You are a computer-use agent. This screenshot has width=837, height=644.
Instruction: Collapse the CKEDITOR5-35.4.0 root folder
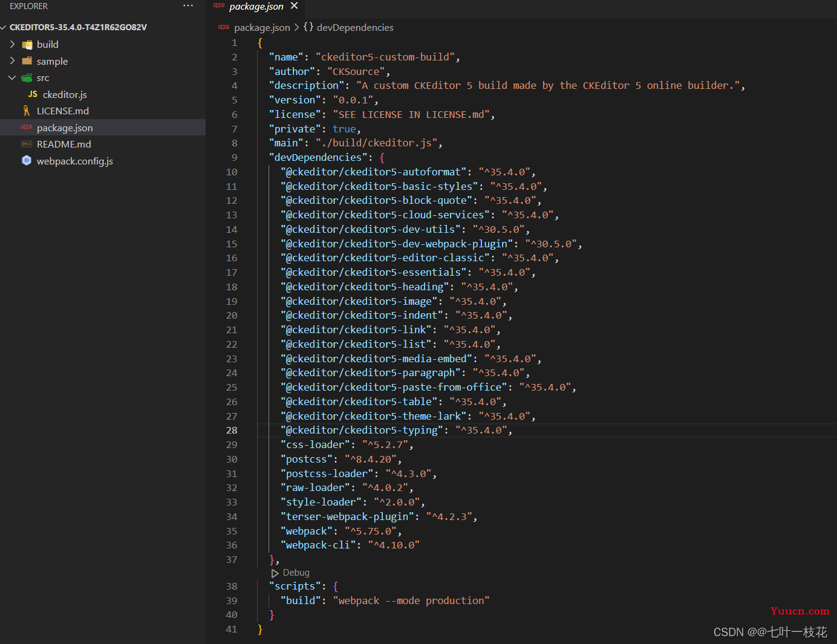point(4,27)
